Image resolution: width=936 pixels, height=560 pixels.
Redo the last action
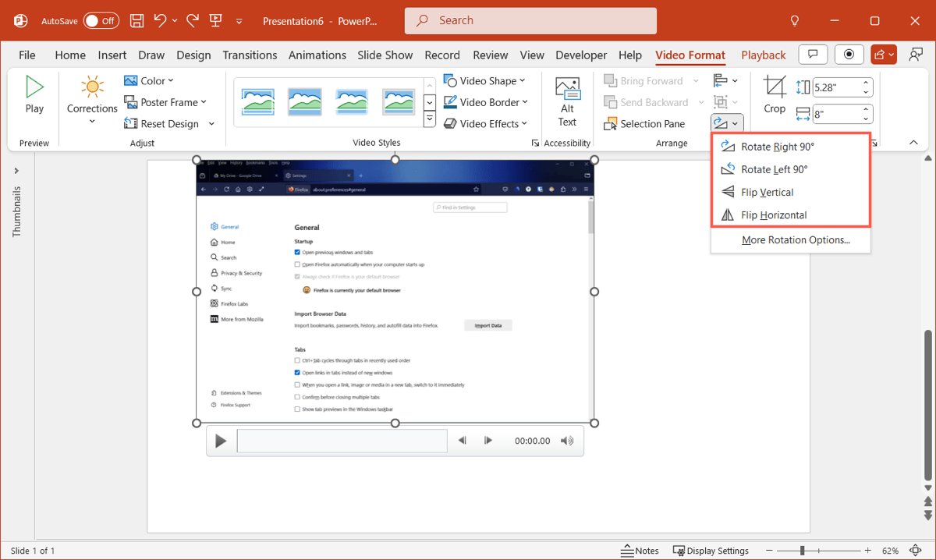193,21
